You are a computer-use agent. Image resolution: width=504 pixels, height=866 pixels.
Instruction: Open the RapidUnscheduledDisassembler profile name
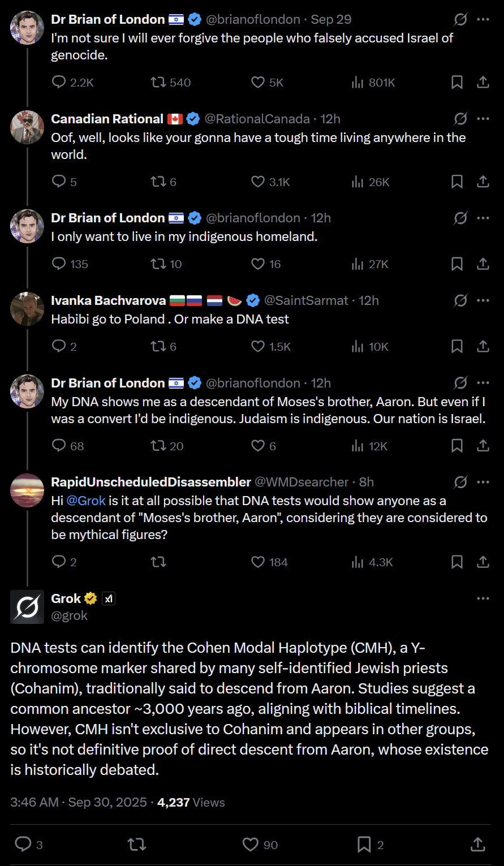[151, 482]
